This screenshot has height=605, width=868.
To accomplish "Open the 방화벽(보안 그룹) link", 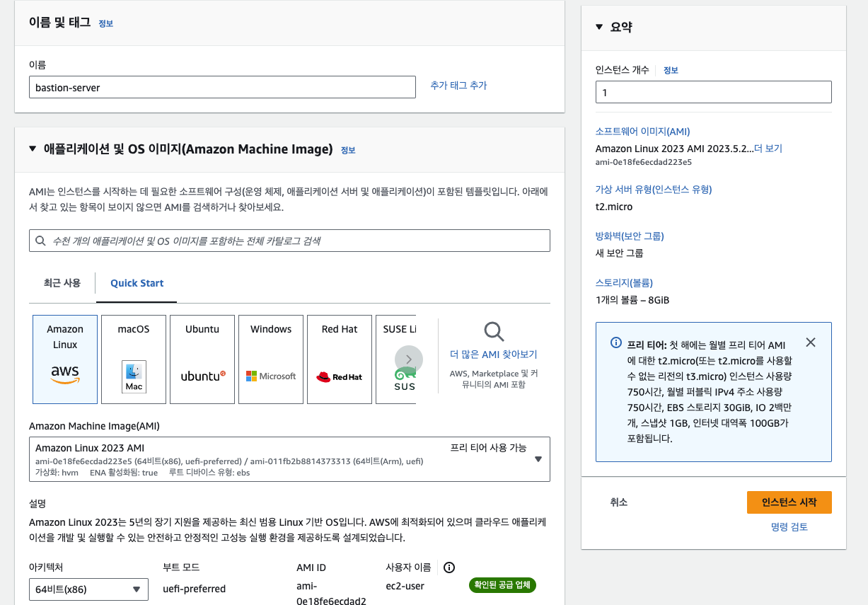I will [630, 236].
